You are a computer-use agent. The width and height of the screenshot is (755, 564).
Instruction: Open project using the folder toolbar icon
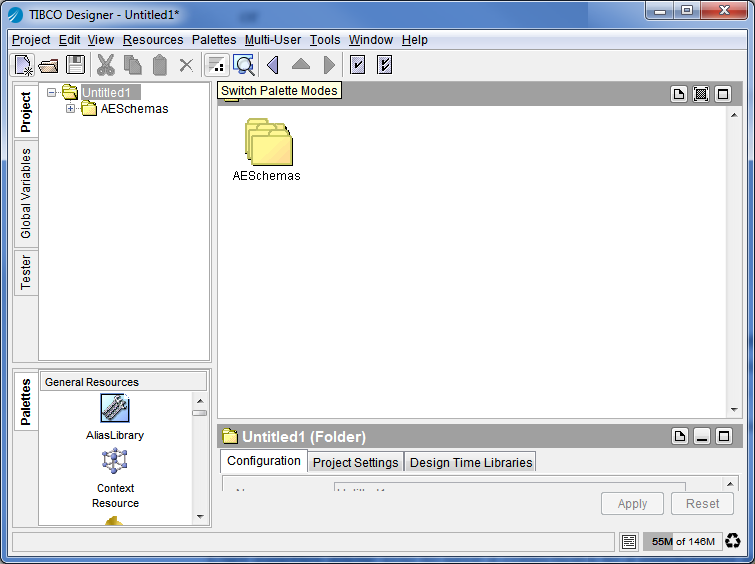pos(49,65)
